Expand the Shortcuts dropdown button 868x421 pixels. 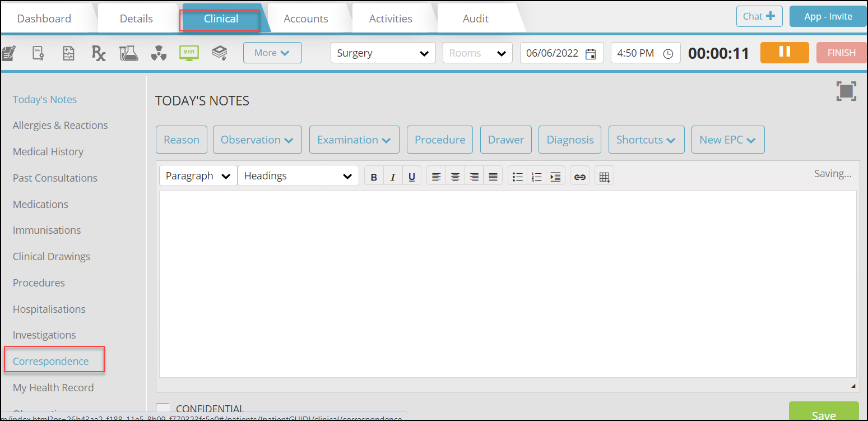646,140
